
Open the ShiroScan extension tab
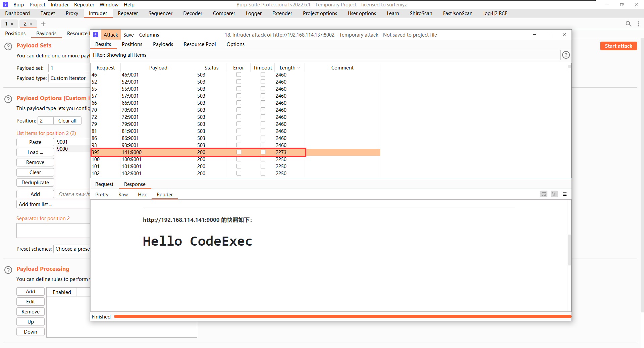(x=421, y=13)
